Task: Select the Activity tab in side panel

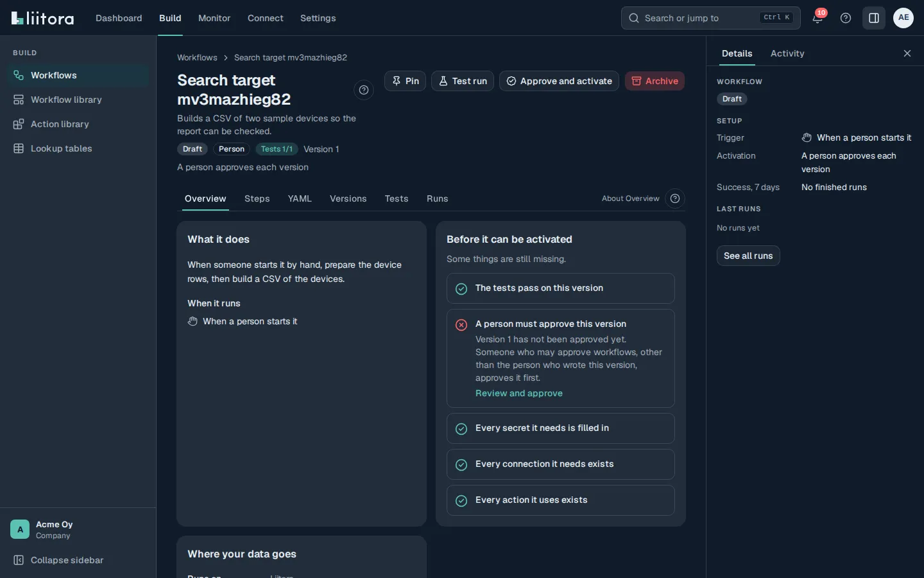Action: pos(787,53)
